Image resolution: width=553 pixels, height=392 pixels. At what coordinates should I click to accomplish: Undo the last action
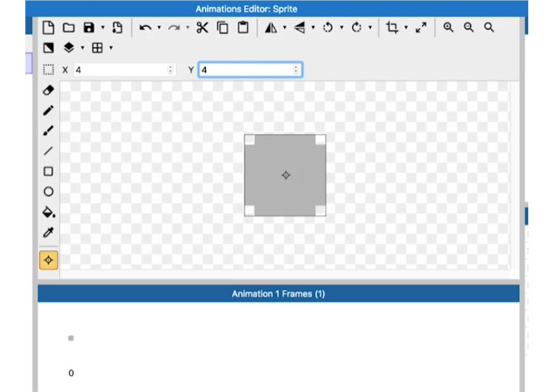tap(145, 28)
